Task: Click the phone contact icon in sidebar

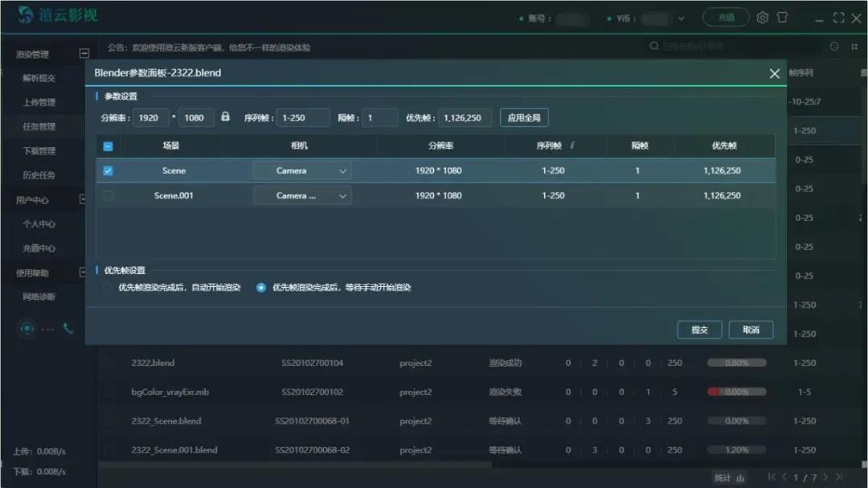Action: pyautogui.click(x=68, y=328)
